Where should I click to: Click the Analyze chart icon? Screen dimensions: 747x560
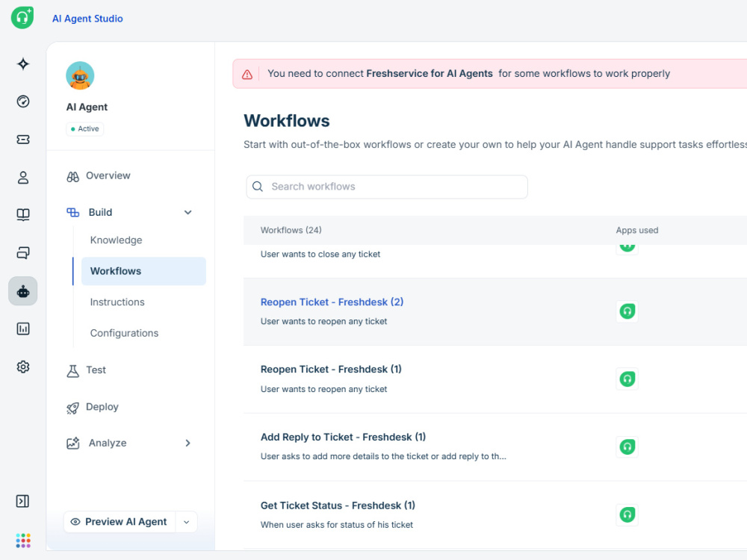pos(73,444)
